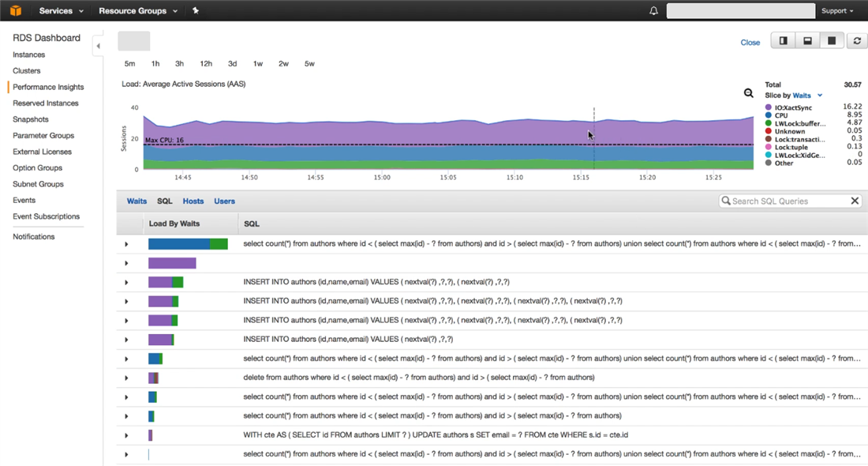
Task: Click the AWS cube logo
Action: 16,10
